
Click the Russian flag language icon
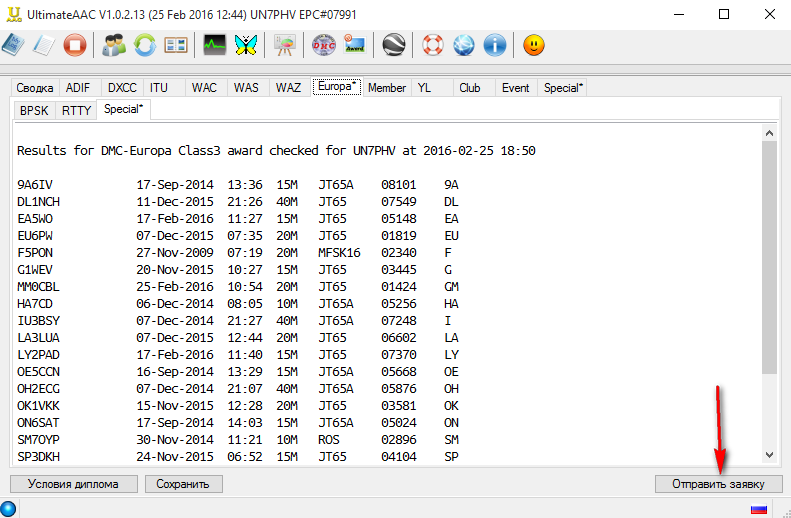pos(759,509)
